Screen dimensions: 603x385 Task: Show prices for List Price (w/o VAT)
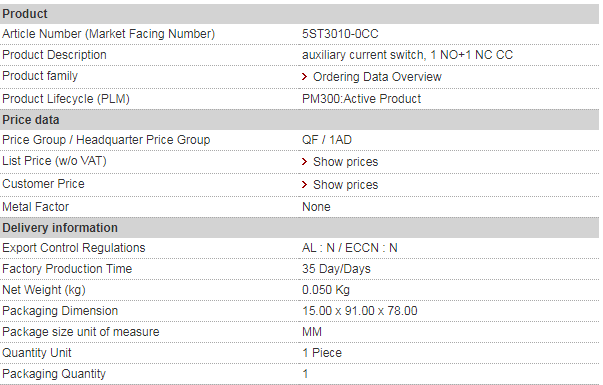[346, 162]
